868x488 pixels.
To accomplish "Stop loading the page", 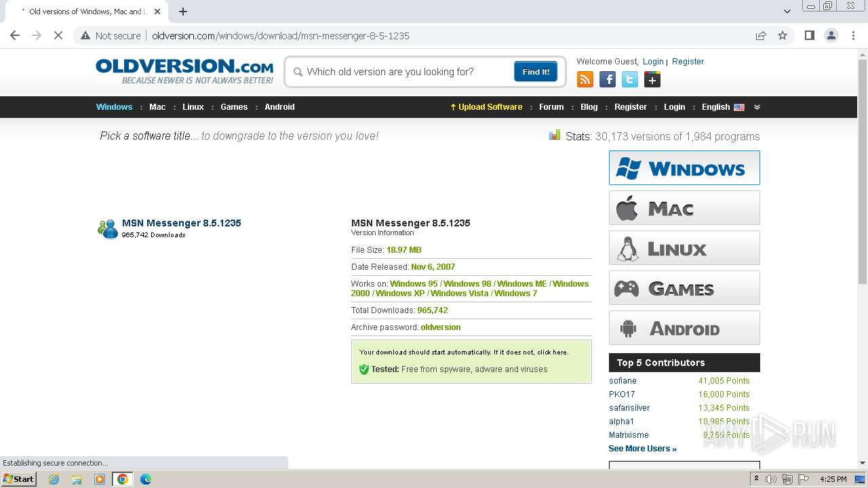I will tap(58, 35).
